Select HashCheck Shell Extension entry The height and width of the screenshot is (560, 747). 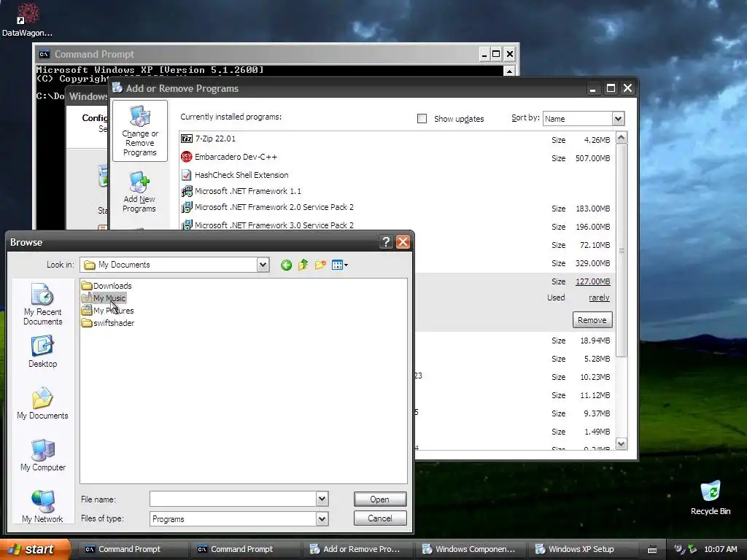[x=234, y=175]
